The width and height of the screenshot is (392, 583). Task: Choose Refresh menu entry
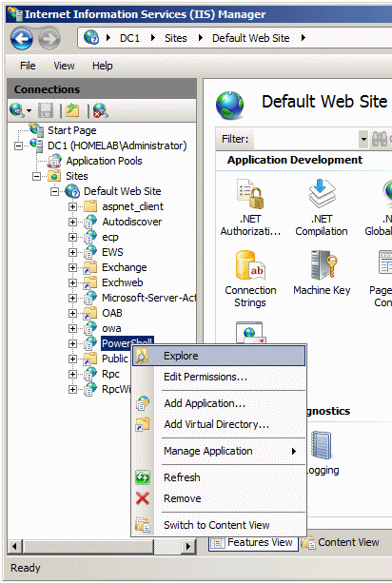[x=219, y=477]
